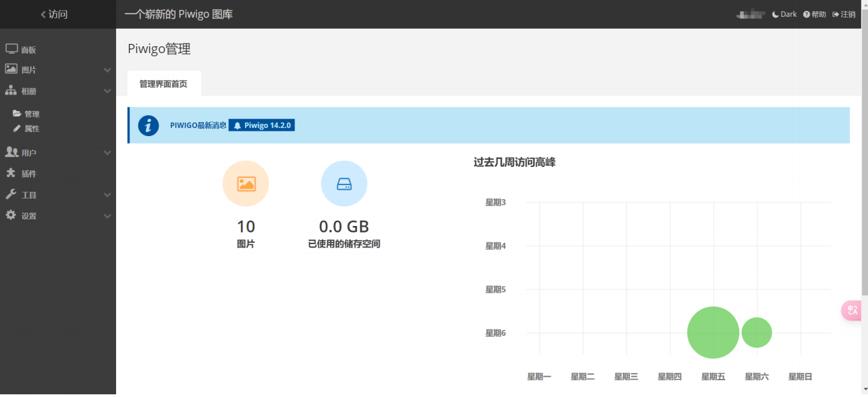Click the blue storage drive icon
The height and width of the screenshot is (397, 868).
coord(344,184)
